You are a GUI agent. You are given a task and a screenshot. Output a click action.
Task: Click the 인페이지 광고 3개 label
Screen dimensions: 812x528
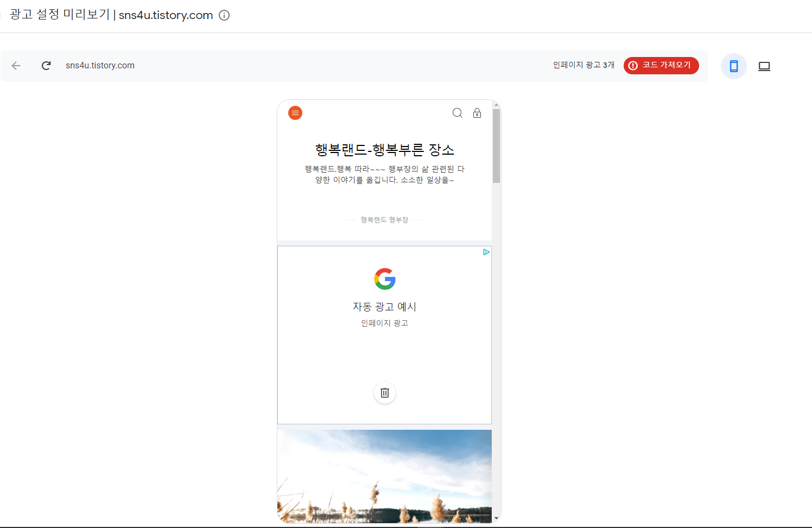(x=583, y=65)
